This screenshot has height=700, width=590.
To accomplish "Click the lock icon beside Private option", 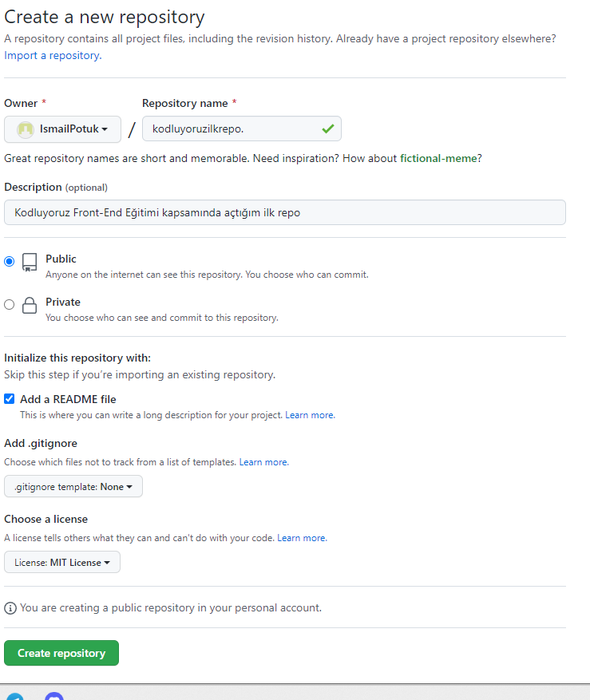I will click(30, 305).
